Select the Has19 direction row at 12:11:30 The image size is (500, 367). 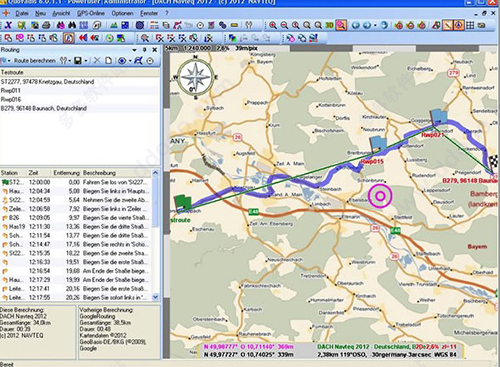76,227
